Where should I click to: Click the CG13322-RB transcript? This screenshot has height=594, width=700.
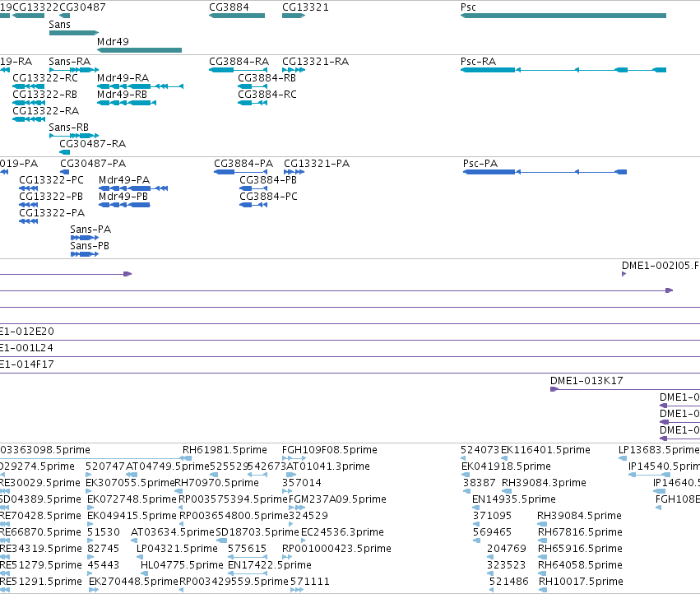click(29, 103)
